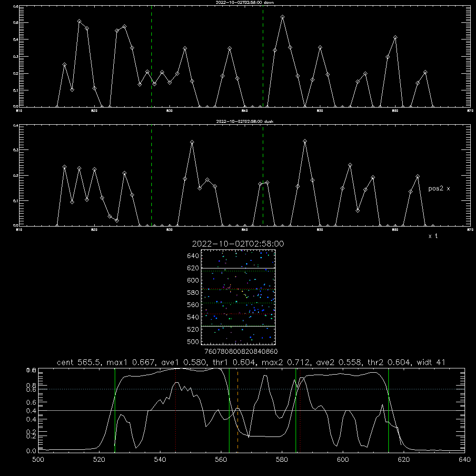Click the dawn peak marker near 860
The image size is (476, 476).
pos(395,37)
